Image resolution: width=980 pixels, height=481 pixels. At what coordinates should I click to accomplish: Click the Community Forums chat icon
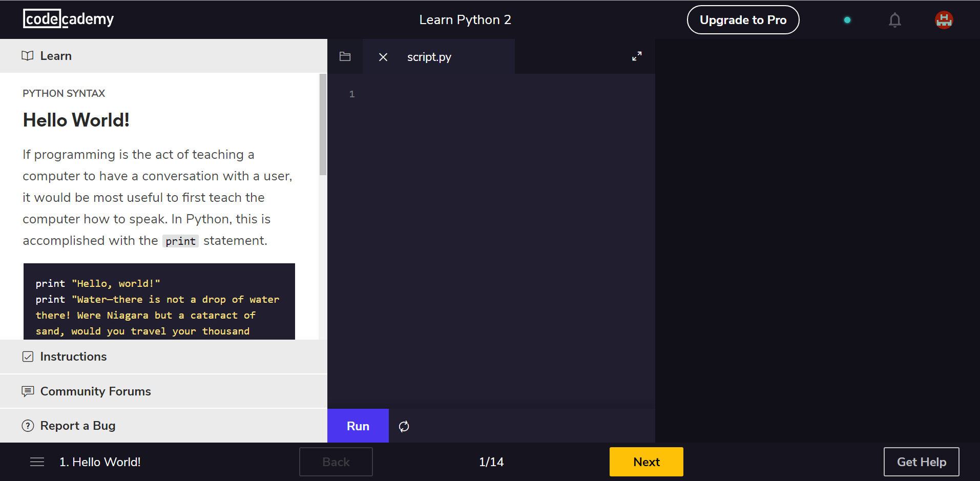[28, 391]
